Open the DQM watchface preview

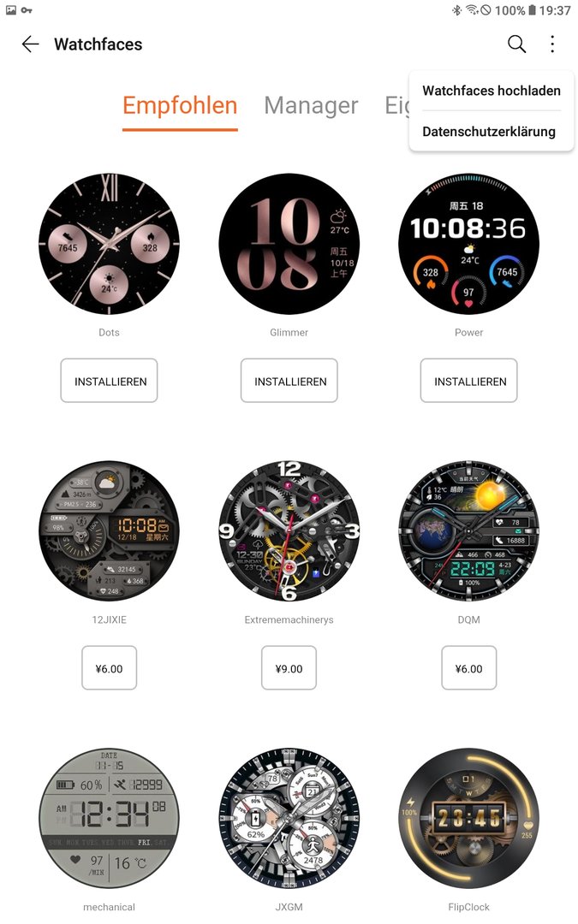click(x=469, y=531)
